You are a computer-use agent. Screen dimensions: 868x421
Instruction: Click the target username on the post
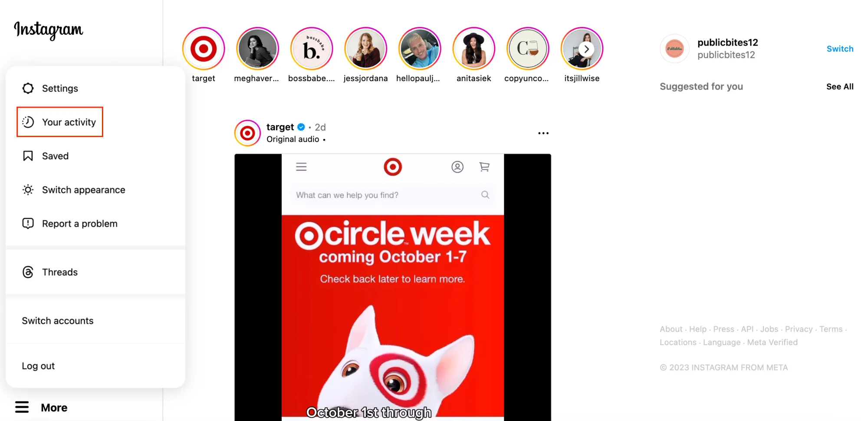[x=280, y=127]
